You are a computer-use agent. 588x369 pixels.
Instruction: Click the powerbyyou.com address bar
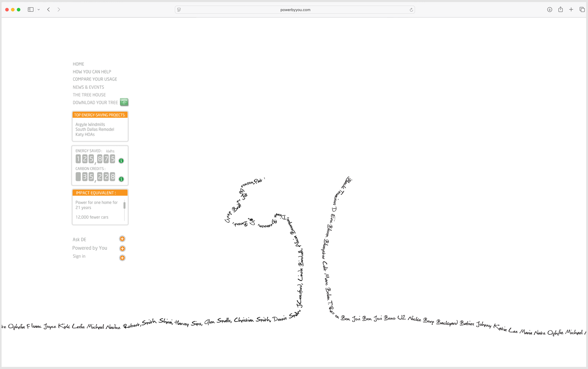[295, 10]
